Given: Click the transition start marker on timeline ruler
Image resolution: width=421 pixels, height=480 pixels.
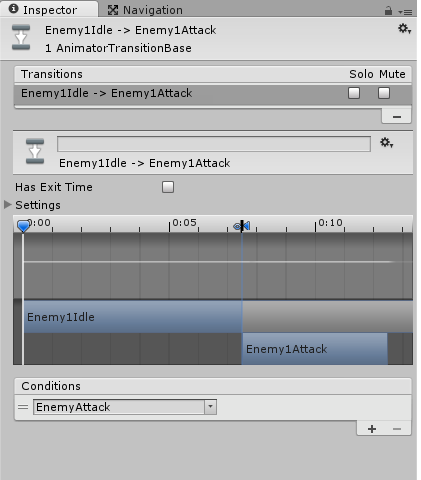Looking at the screenshot, I should pyautogui.click(x=242, y=226).
